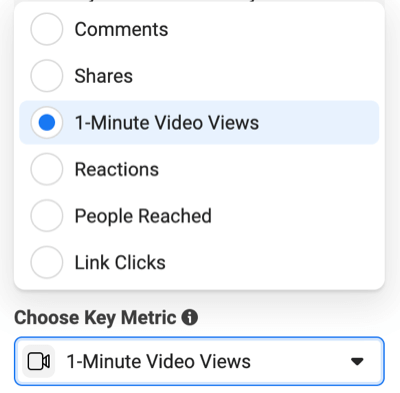Viewport: 400px width, 393px height.
Task: Click empty space right of Link Clicks option
Action: click(273, 263)
